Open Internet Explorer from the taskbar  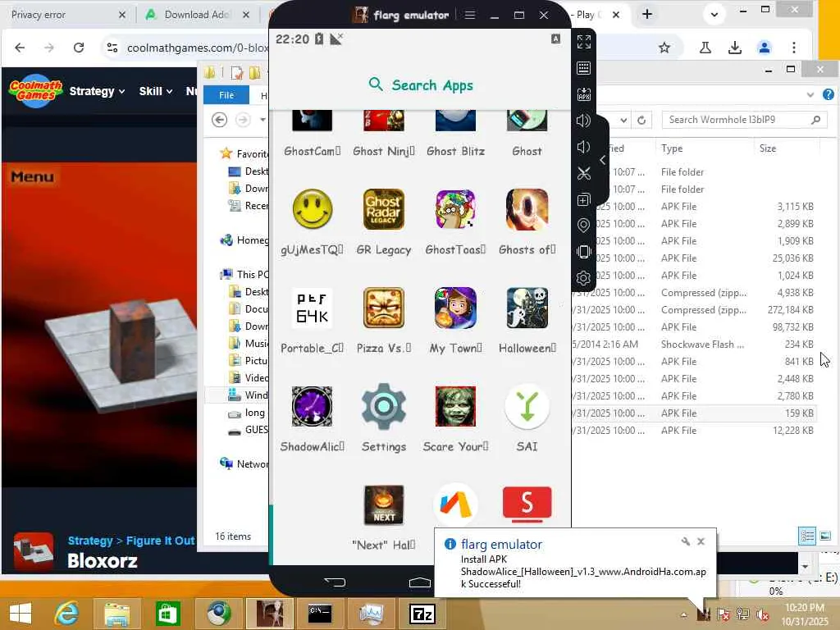click(67, 614)
